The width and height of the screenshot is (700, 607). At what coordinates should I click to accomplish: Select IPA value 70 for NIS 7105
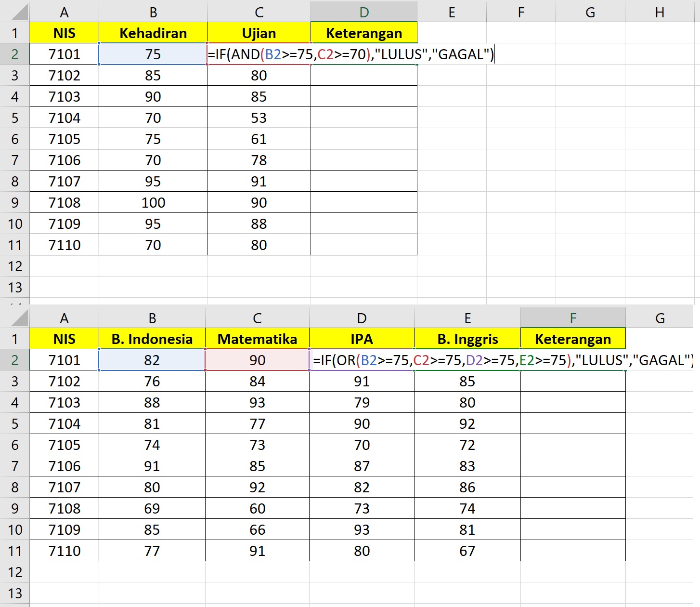362,445
